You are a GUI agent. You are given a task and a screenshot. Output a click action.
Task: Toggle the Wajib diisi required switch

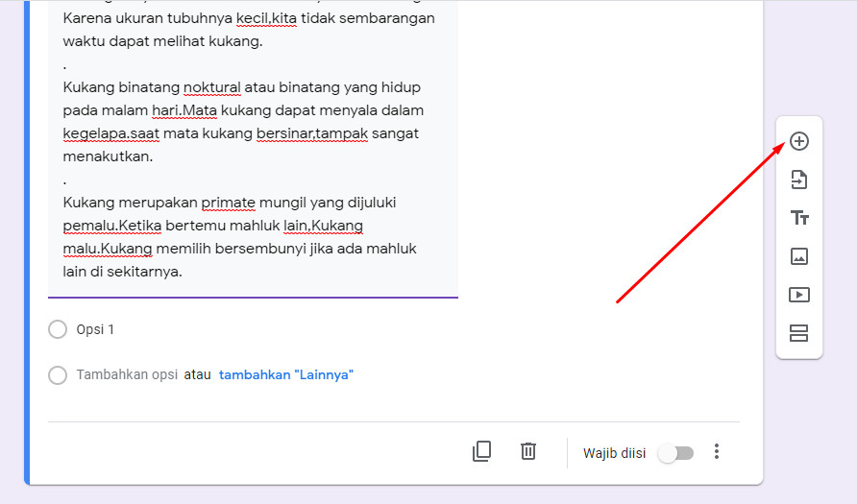(x=676, y=453)
